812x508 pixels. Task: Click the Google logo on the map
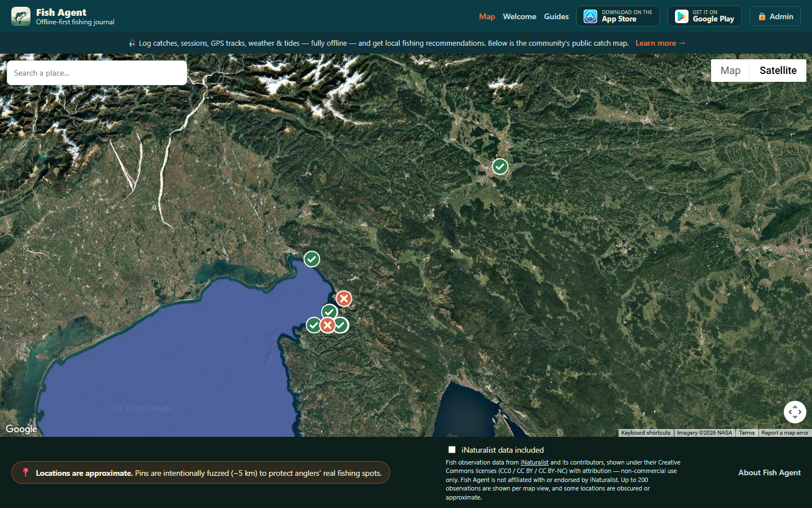(x=21, y=429)
